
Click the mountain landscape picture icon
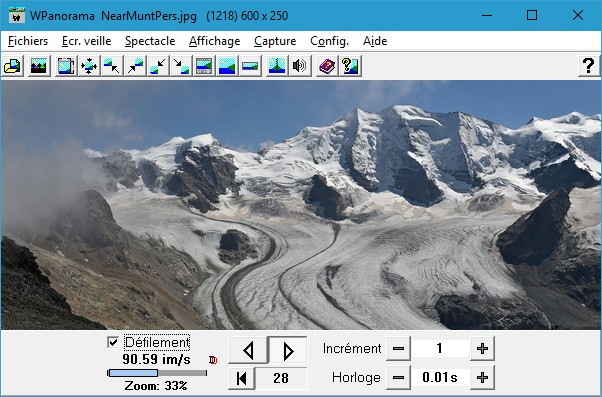coord(39,66)
